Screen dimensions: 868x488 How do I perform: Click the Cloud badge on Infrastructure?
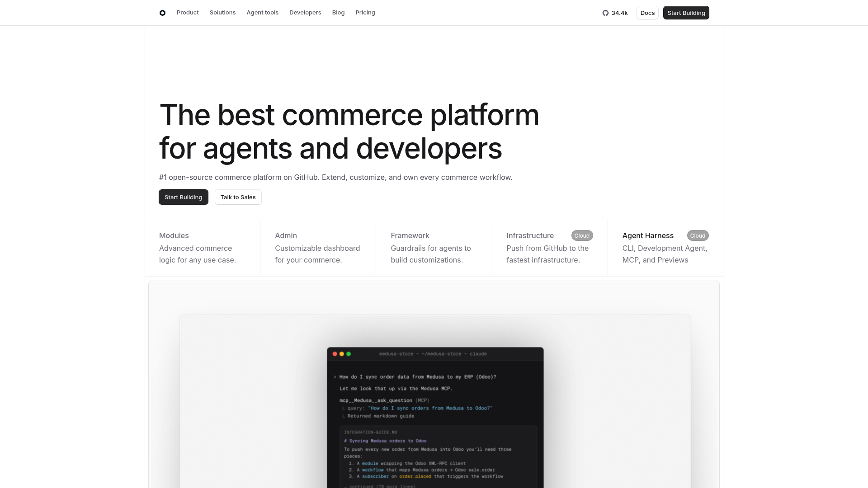[582, 235]
